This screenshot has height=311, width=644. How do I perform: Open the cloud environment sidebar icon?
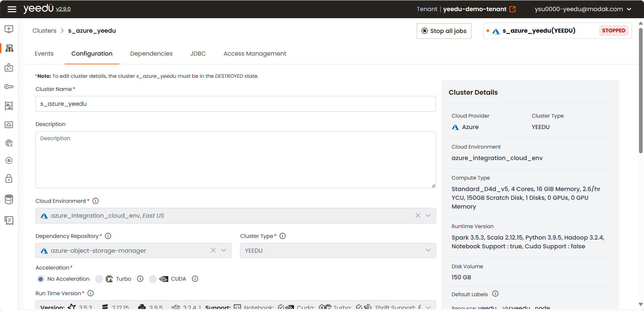pos(9,125)
